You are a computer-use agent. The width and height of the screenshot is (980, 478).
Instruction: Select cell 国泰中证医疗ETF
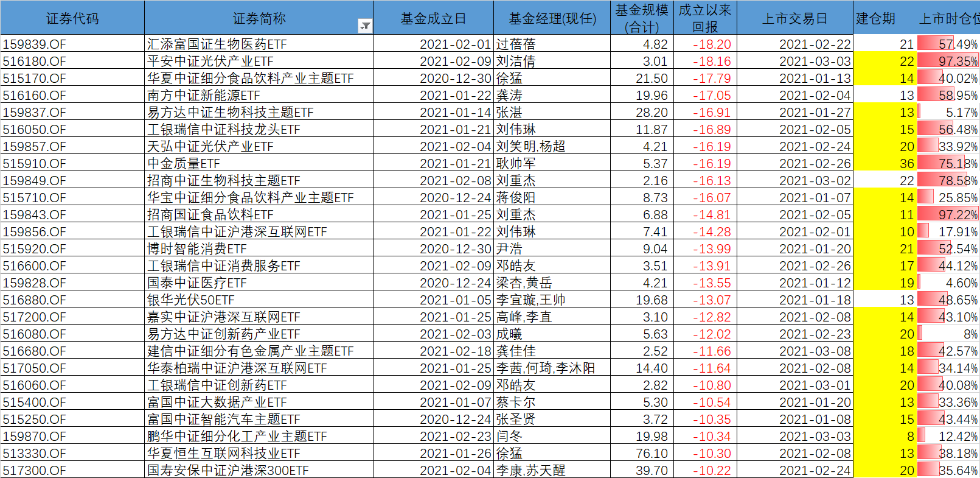tap(259, 283)
